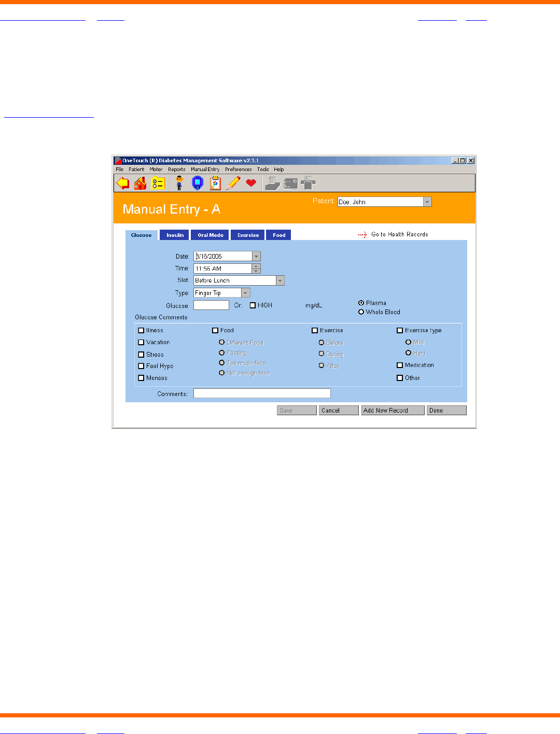Go to the home house icon

coord(140,183)
